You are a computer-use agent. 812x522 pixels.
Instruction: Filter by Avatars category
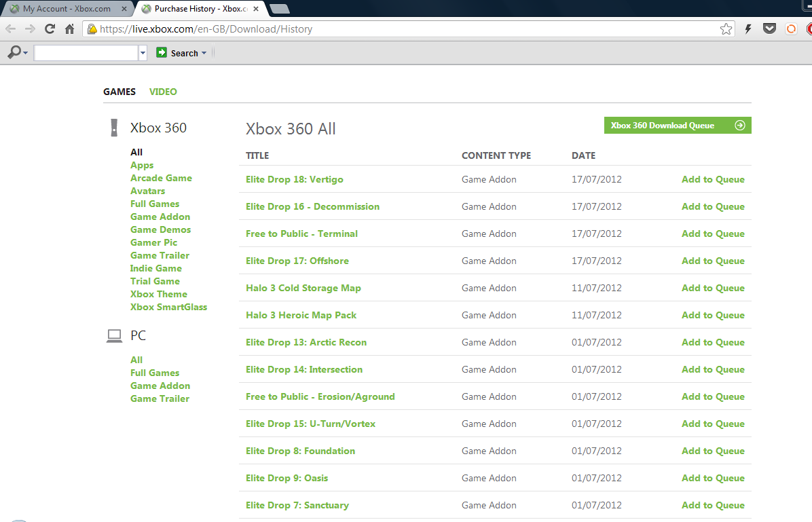click(x=147, y=191)
